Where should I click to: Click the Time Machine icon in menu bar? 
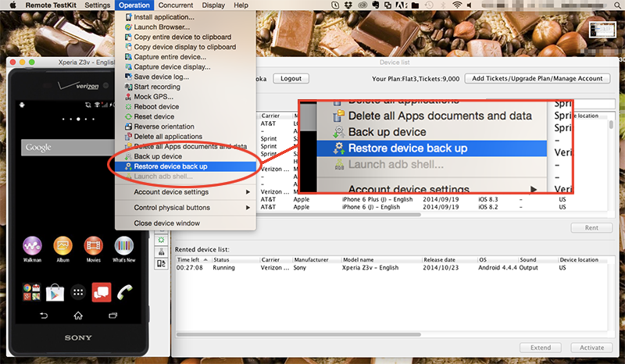429,5
